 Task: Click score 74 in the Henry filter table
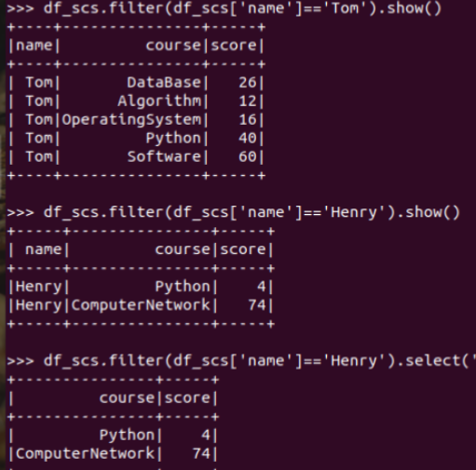tap(257, 305)
